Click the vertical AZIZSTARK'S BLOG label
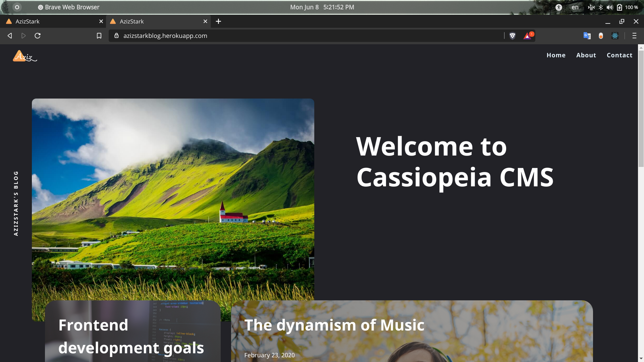Screen dimensions: 644x362 (x=16, y=203)
